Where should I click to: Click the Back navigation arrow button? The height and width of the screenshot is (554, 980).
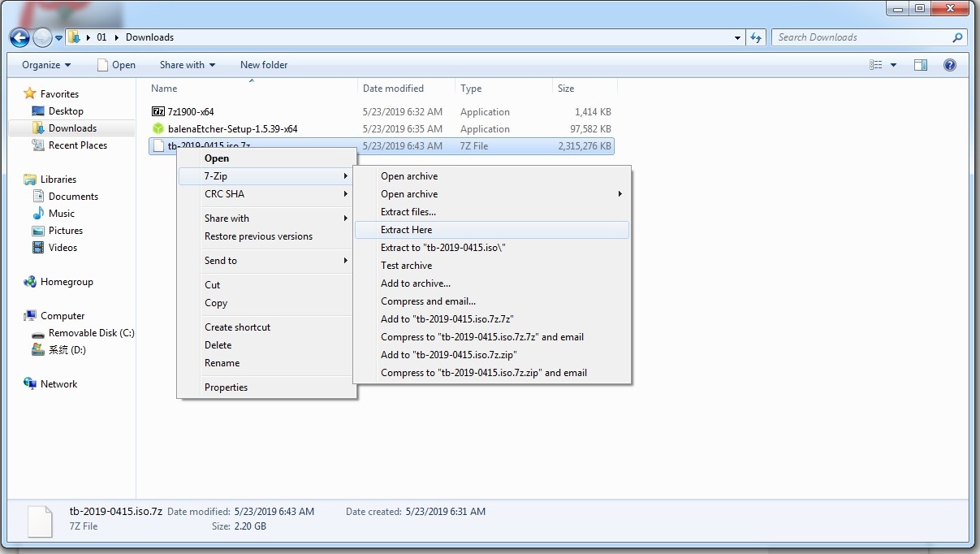coord(19,37)
